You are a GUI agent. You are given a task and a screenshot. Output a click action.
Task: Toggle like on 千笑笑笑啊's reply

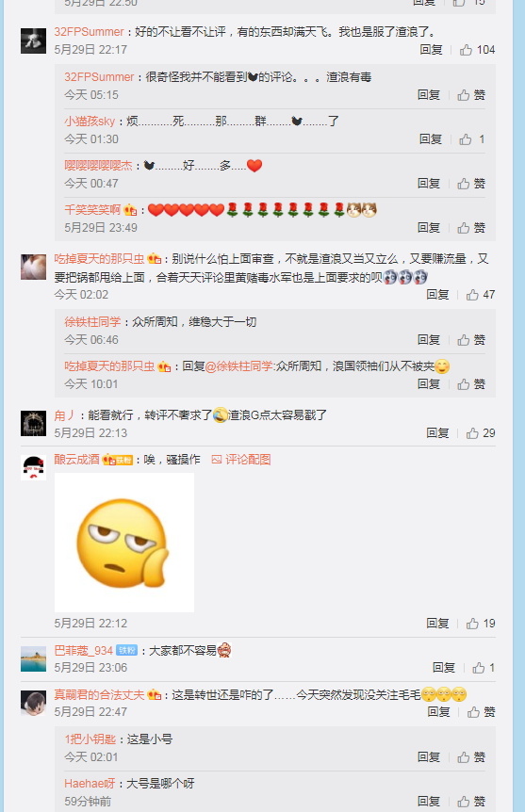[x=471, y=228]
